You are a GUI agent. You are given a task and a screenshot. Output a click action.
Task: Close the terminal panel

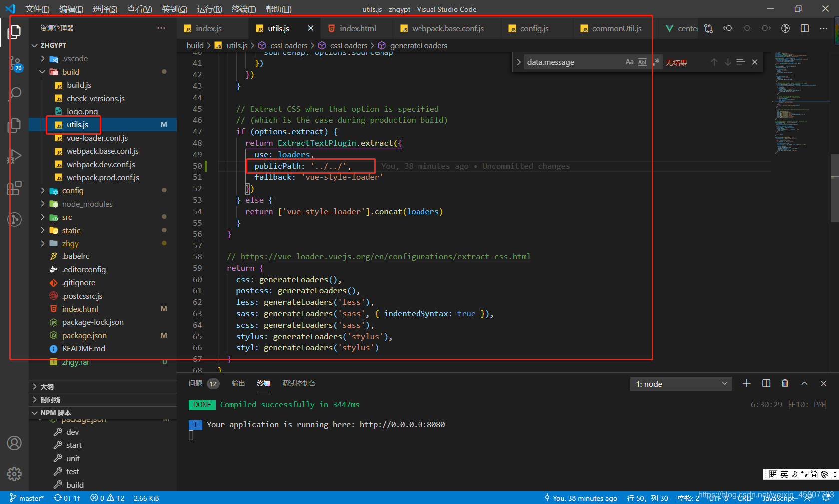coord(824,383)
